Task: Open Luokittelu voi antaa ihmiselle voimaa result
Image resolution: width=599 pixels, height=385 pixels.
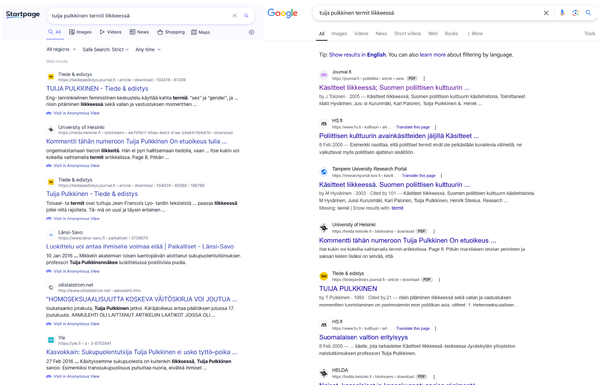Action: (140, 247)
